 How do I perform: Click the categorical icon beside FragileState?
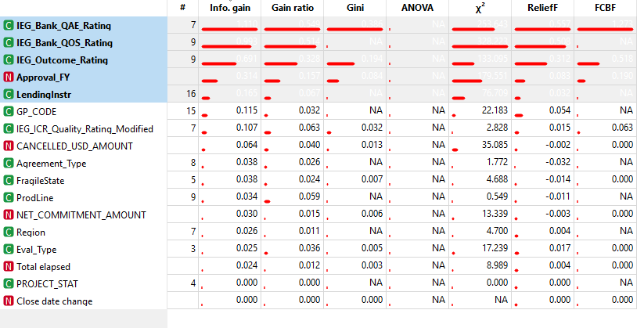(8, 181)
